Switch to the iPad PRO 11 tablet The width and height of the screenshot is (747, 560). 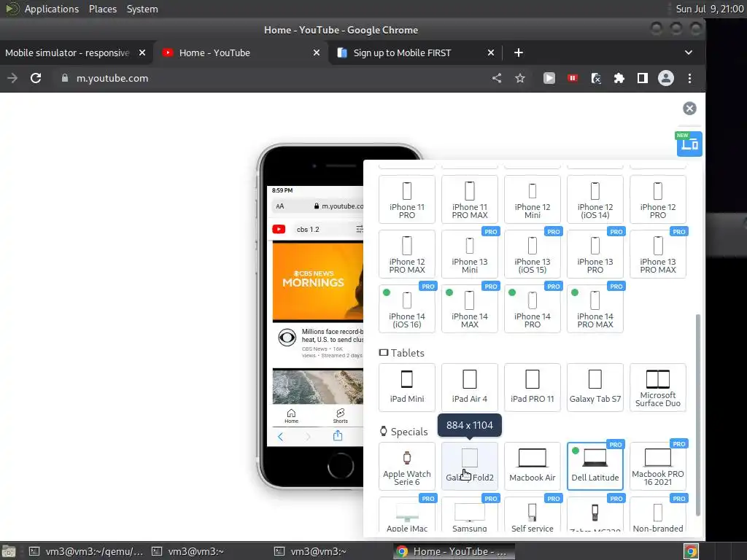(532, 388)
